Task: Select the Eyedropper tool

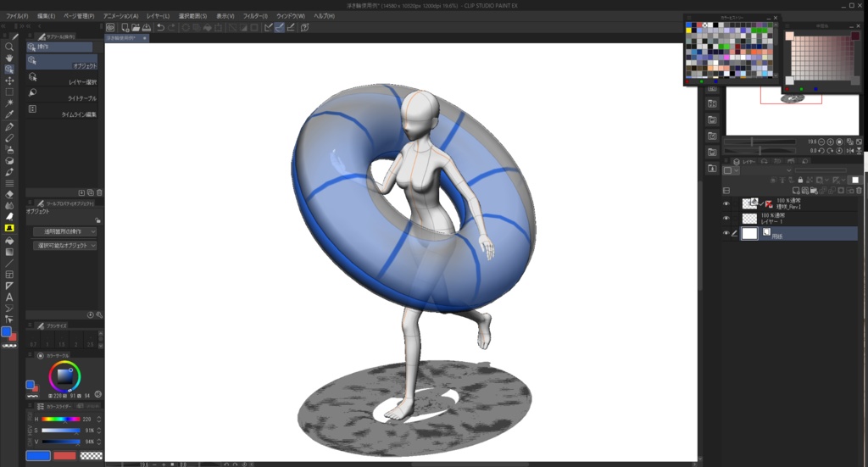Action: [9, 114]
